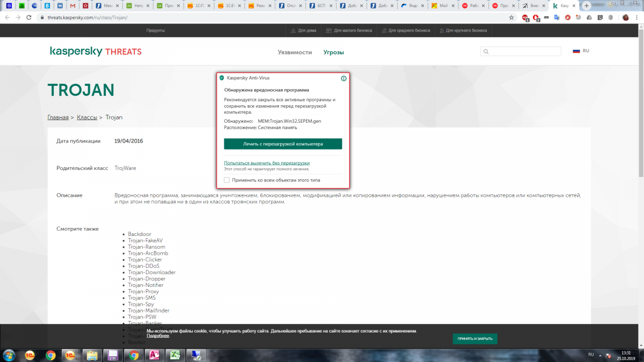The width and height of the screenshot is (644, 362).
Task: Click 'Лечить с перезагрузкой компьютера' button
Action: click(x=283, y=144)
